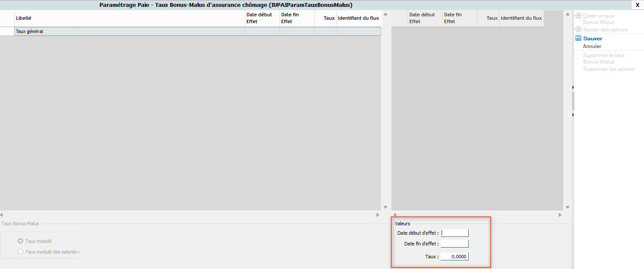Click the row selector cell beside Taux général
The height and width of the screenshot is (269, 644).
click(x=7, y=31)
